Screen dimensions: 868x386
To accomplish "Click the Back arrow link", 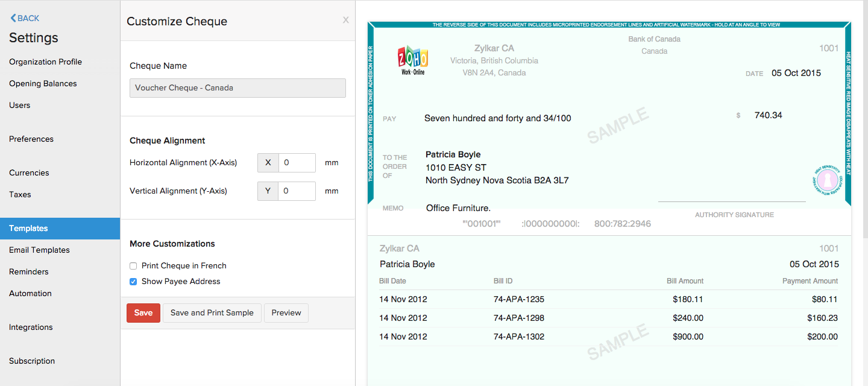I will (25, 18).
